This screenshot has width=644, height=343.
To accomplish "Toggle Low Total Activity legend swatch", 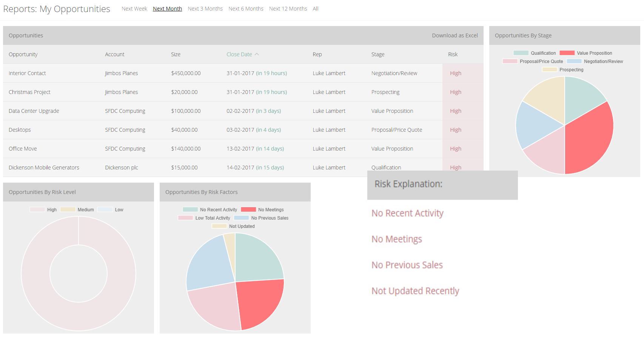I will [x=185, y=218].
